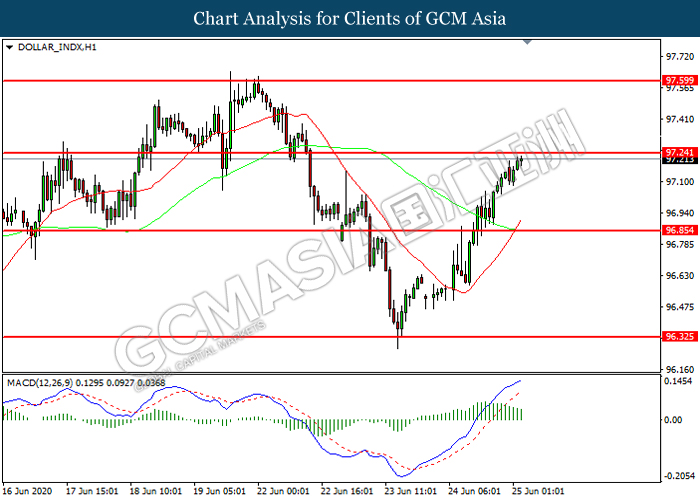The width and height of the screenshot is (700, 500).
Task: Click the current price label 97.213
Action: (x=679, y=160)
